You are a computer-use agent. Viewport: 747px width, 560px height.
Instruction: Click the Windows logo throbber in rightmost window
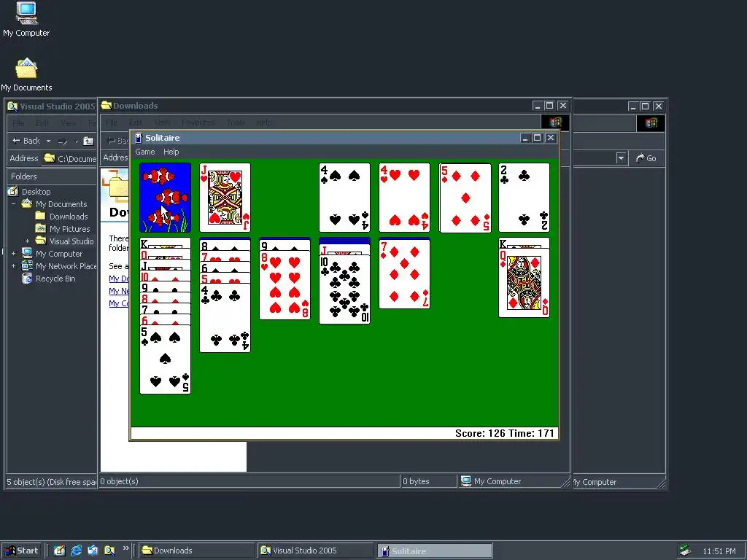tap(651, 123)
